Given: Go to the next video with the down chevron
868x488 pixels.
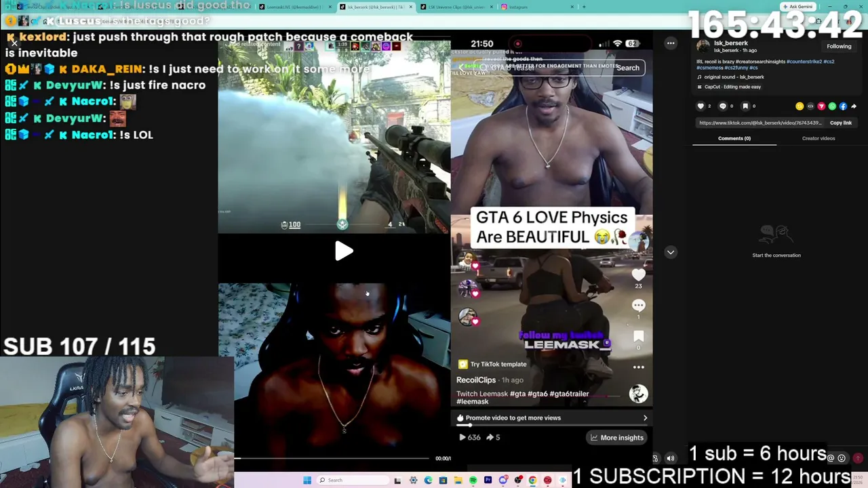Looking at the screenshot, I should click(x=671, y=252).
